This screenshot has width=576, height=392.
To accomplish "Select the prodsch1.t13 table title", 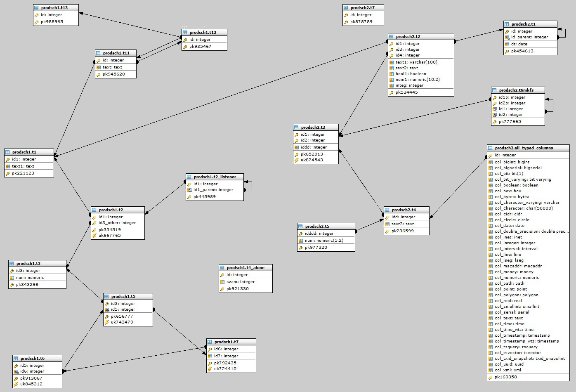I will pyautogui.click(x=54, y=8).
